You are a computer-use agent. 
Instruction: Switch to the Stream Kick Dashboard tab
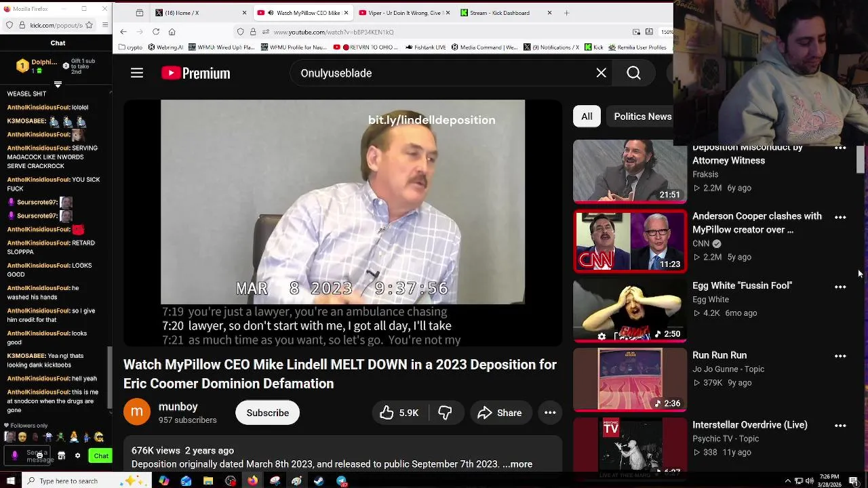tap(506, 13)
